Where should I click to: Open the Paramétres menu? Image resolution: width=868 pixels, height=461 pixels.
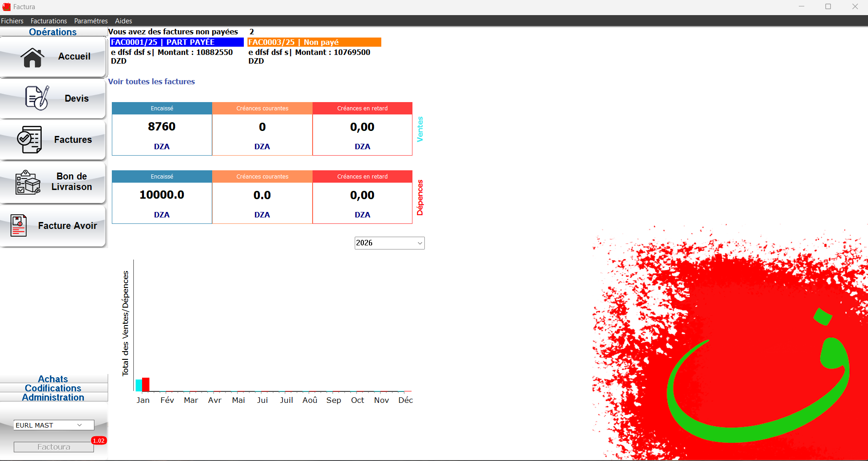[x=91, y=21]
